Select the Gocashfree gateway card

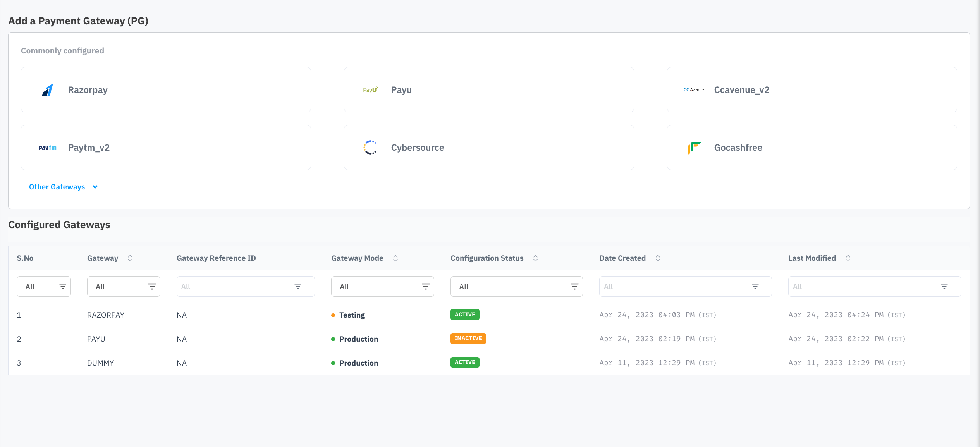pos(812,148)
